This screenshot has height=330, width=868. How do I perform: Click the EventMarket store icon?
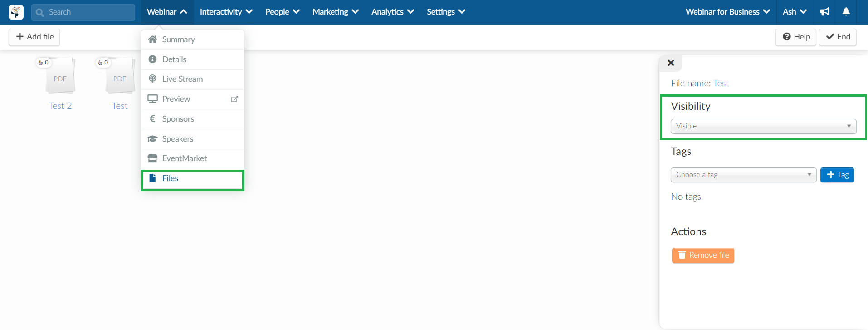(x=153, y=158)
